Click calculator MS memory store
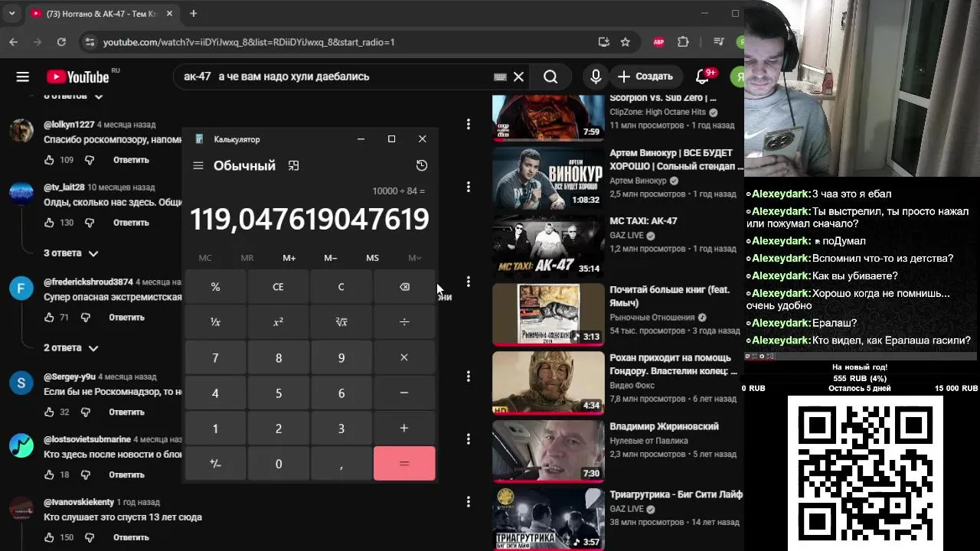Image resolution: width=980 pixels, height=551 pixels. 372,258
